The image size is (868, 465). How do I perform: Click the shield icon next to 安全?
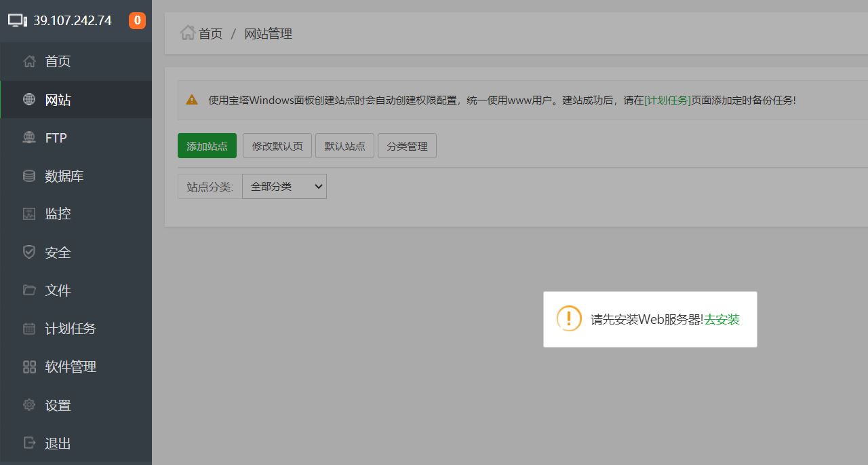pyautogui.click(x=29, y=252)
